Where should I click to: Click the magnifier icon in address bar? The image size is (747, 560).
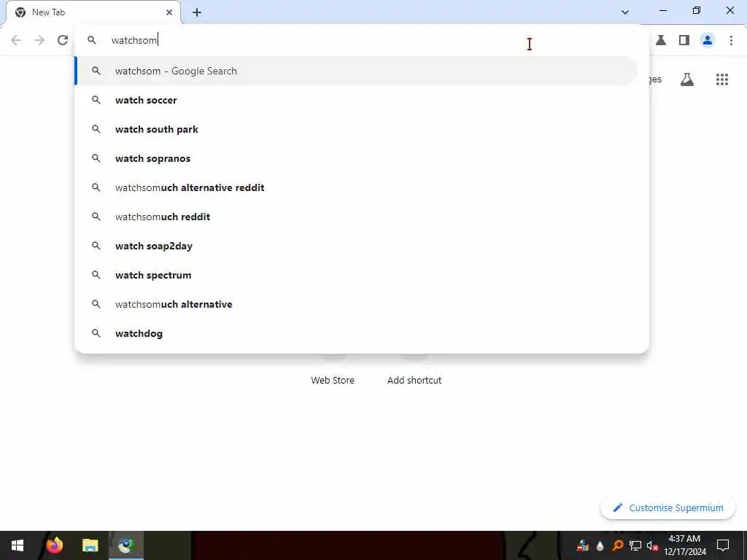pos(92,40)
